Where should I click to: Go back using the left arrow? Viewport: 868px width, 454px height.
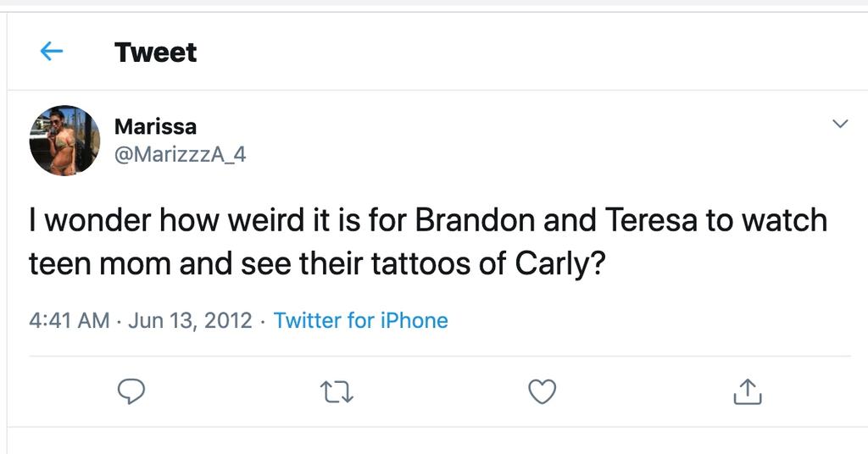[x=52, y=52]
